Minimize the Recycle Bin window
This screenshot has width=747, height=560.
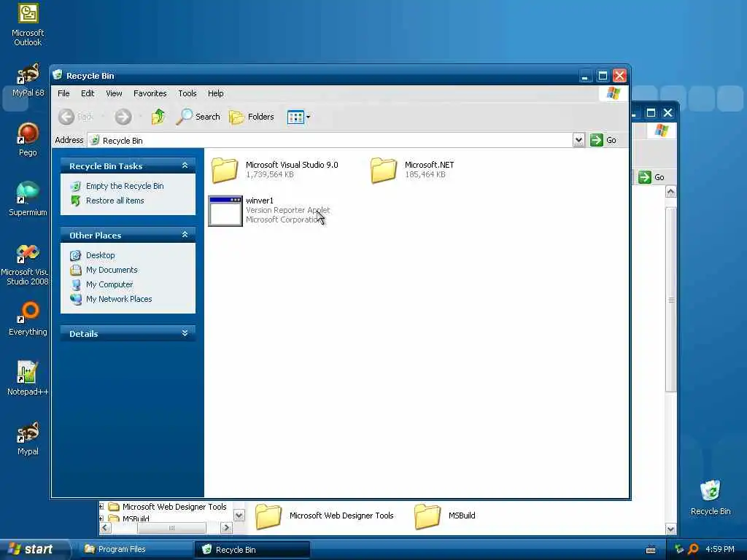click(x=586, y=75)
